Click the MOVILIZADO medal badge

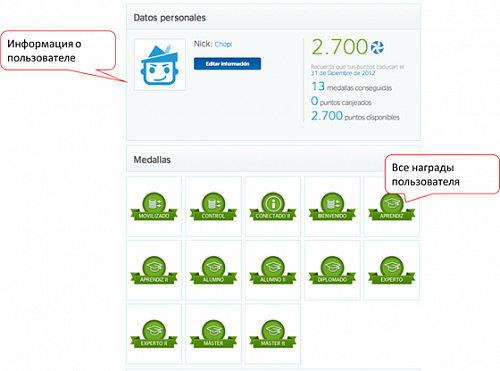pyautogui.click(x=154, y=206)
